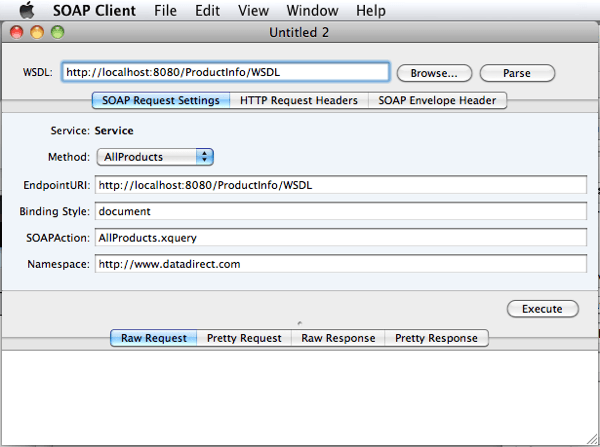The width and height of the screenshot is (600, 447).
Task: Click the Browse button
Action: pos(434,73)
